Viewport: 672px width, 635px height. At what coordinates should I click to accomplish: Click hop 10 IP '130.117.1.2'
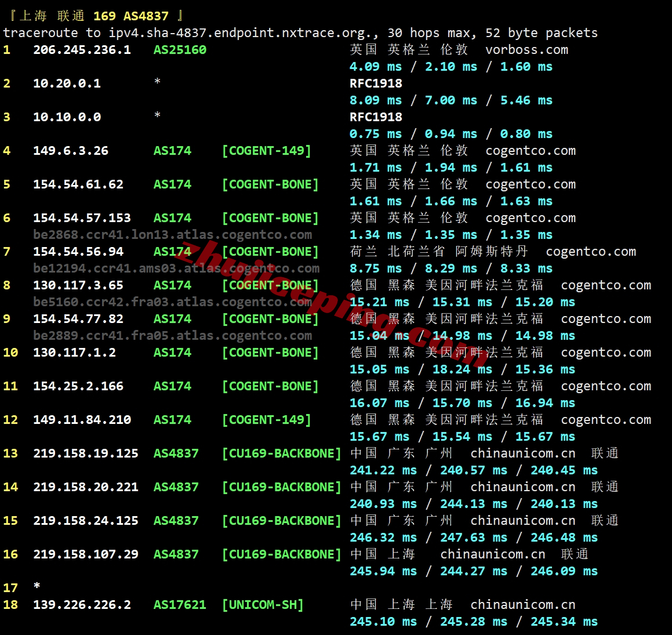click(75, 353)
